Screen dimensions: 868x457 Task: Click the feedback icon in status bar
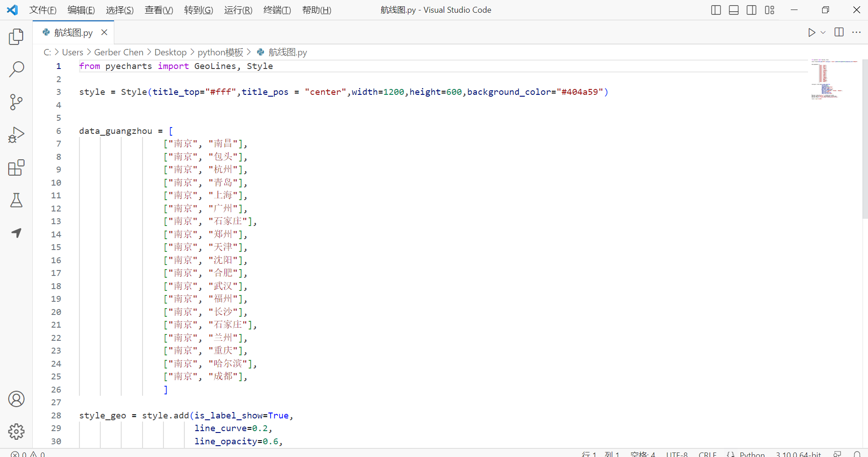[838, 454]
